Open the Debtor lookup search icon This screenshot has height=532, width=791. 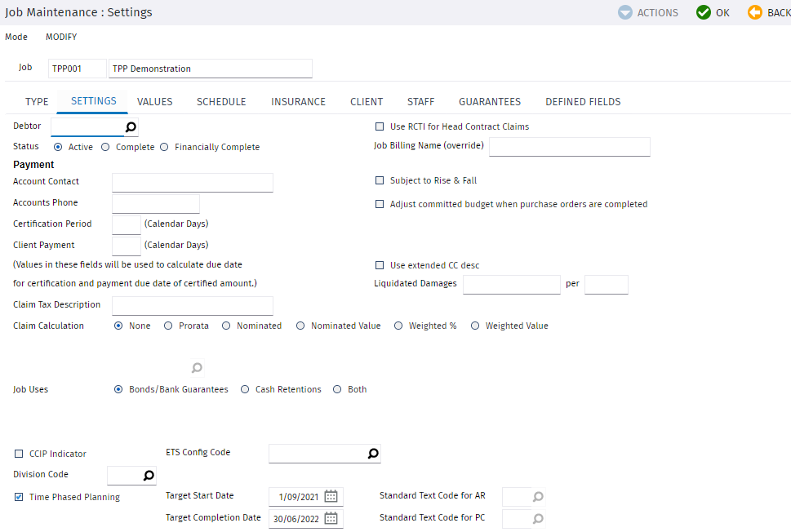pyautogui.click(x=131, y=127)
